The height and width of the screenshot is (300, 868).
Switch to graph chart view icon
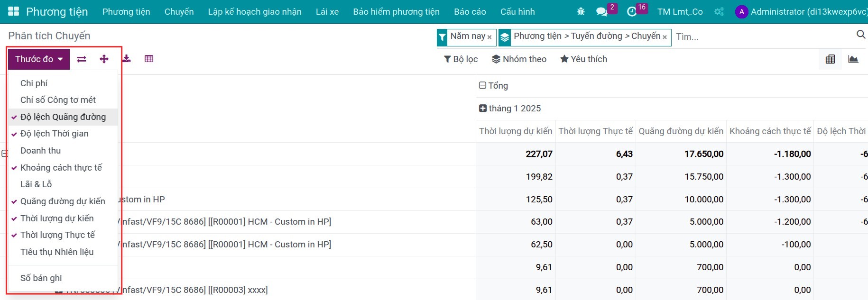(x=853, y=59)
